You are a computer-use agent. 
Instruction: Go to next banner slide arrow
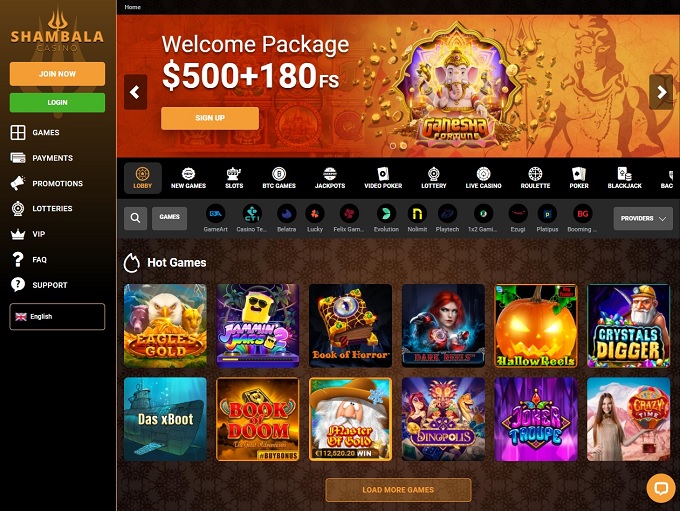coord(661,92)
